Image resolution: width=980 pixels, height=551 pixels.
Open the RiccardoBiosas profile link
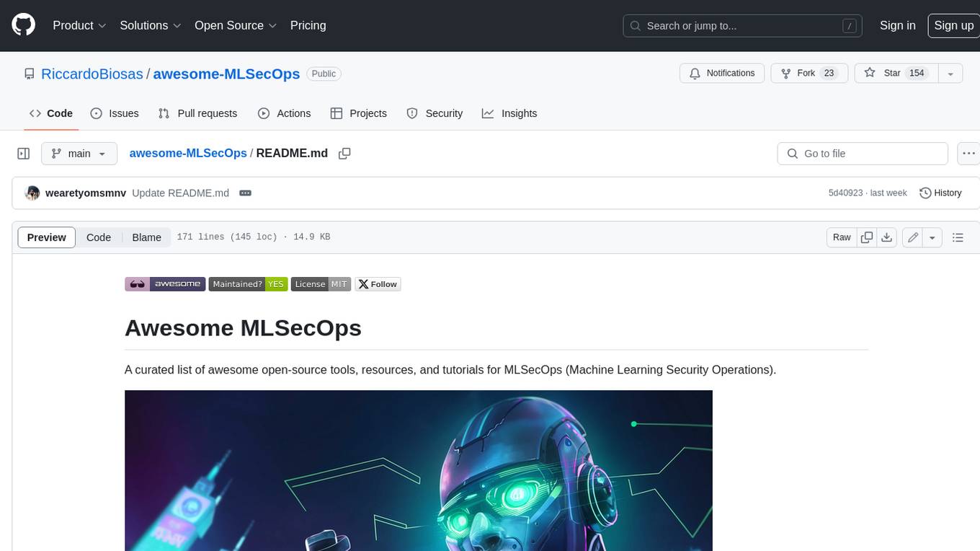point(92,74)
